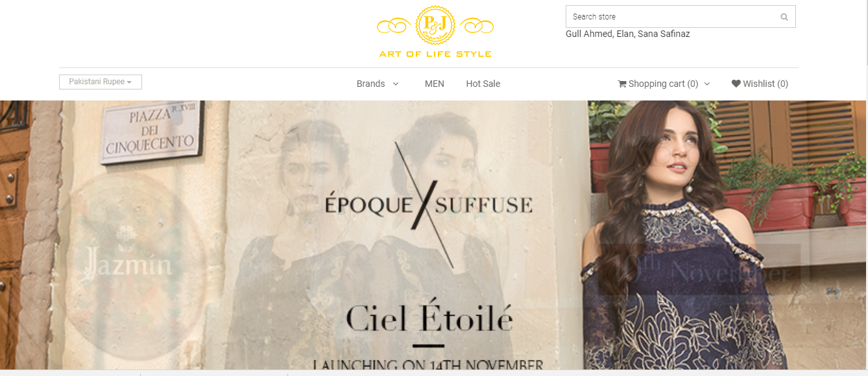Image resolution: width=868 pixels, height=376 pixels.
Task: Open the Shopping cart (0) link
Action: (x=658, y=84)
